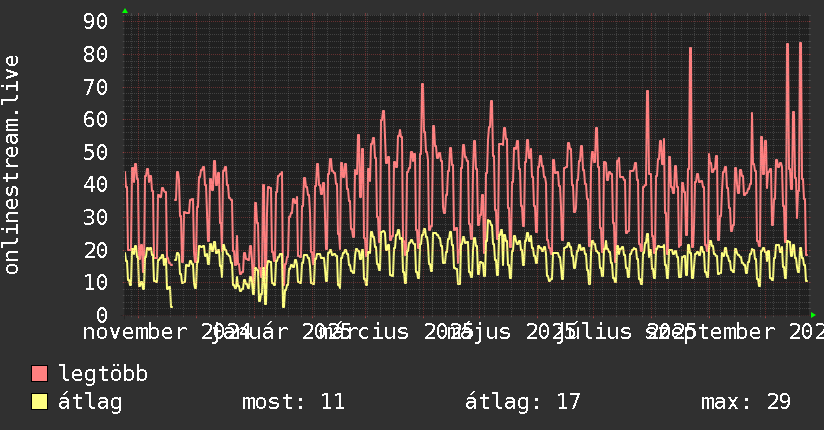Click the yellow átlag legend swatch

39,401
